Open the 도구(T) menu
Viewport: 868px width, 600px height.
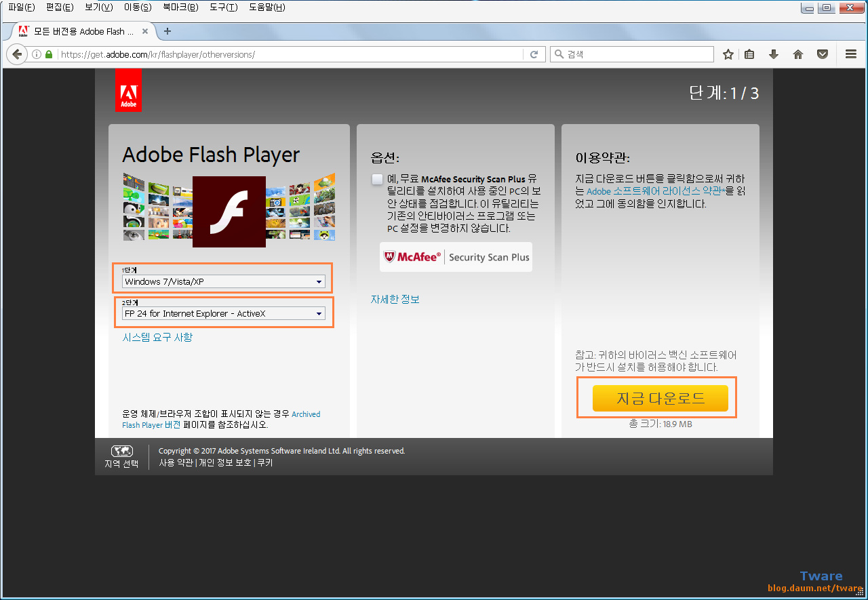click(223, 7)
